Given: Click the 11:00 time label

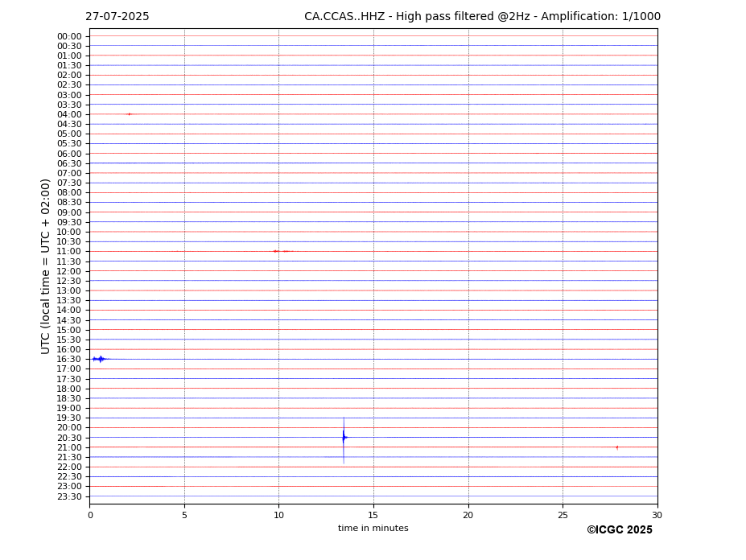Looking at the screenshot, I should tap(69, 252).
